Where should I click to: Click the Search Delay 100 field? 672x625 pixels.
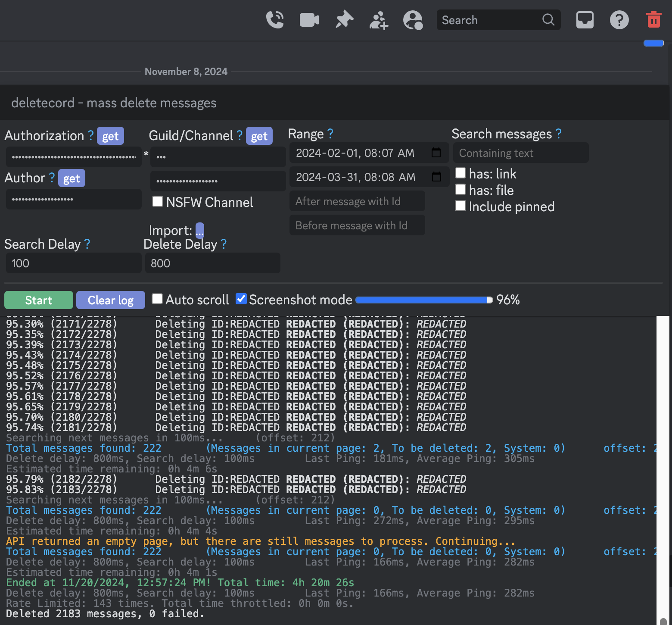click(x=74, y=263)
